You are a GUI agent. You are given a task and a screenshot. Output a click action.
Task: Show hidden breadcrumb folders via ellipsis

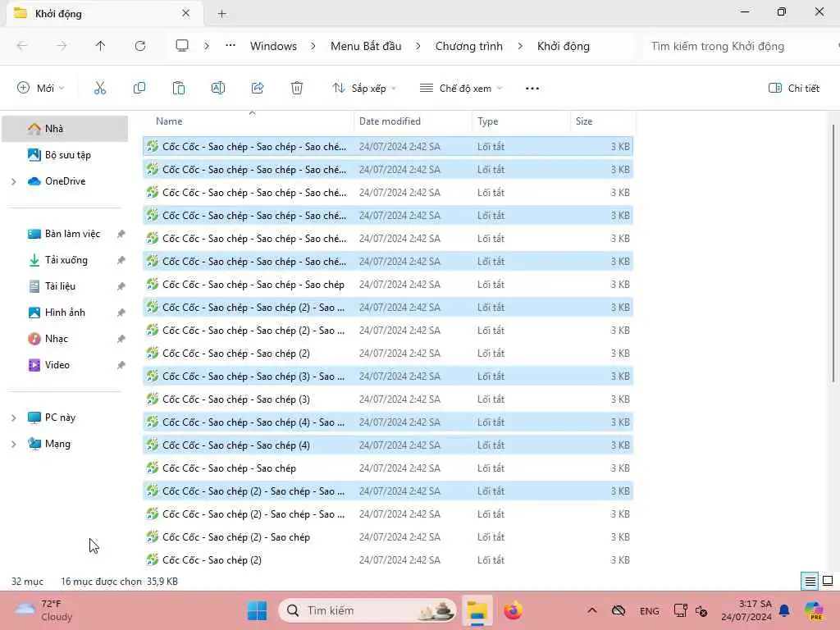tap(231, 46)
